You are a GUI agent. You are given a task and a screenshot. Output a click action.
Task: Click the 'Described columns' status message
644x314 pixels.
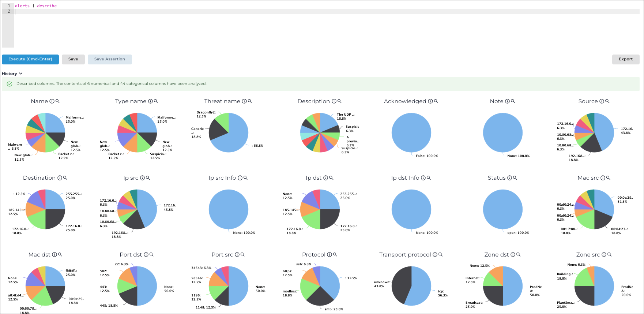point(112,84)
